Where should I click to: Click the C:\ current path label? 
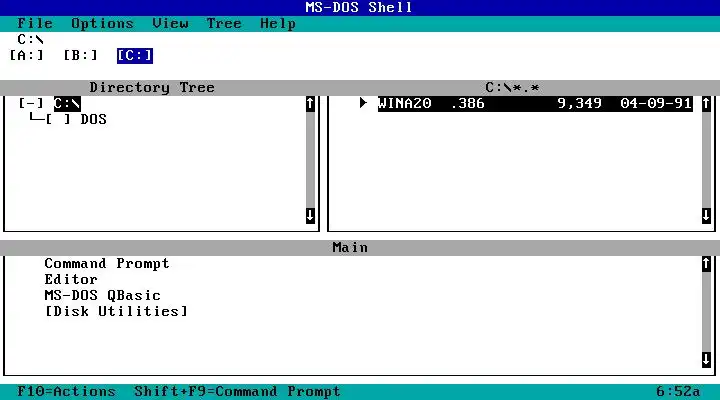(31, 39)
